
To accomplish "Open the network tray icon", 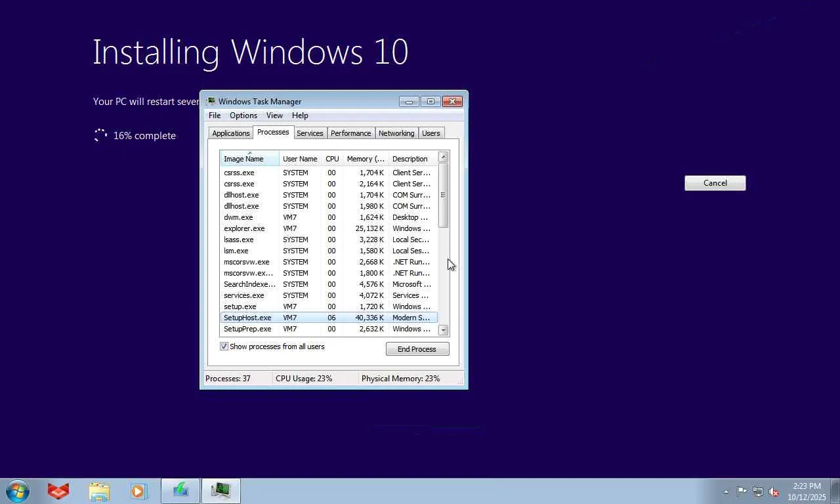I will 758,492.
